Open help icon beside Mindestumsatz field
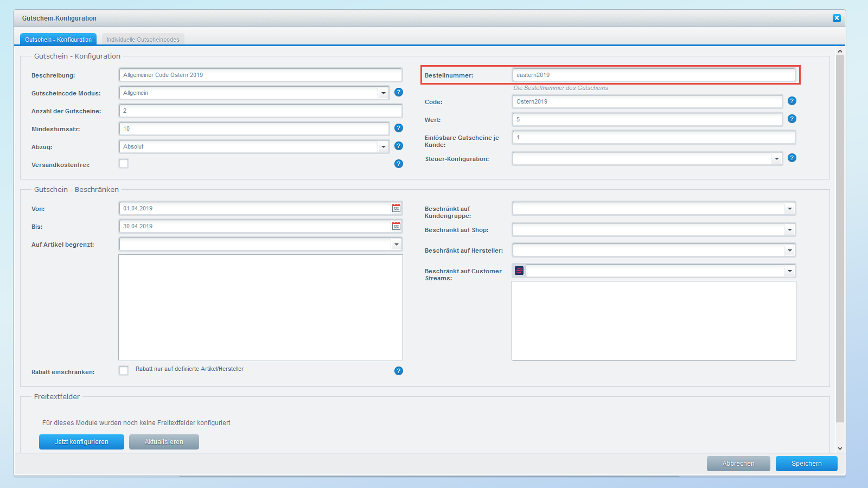The image size is (868, 488). [399, 128]
